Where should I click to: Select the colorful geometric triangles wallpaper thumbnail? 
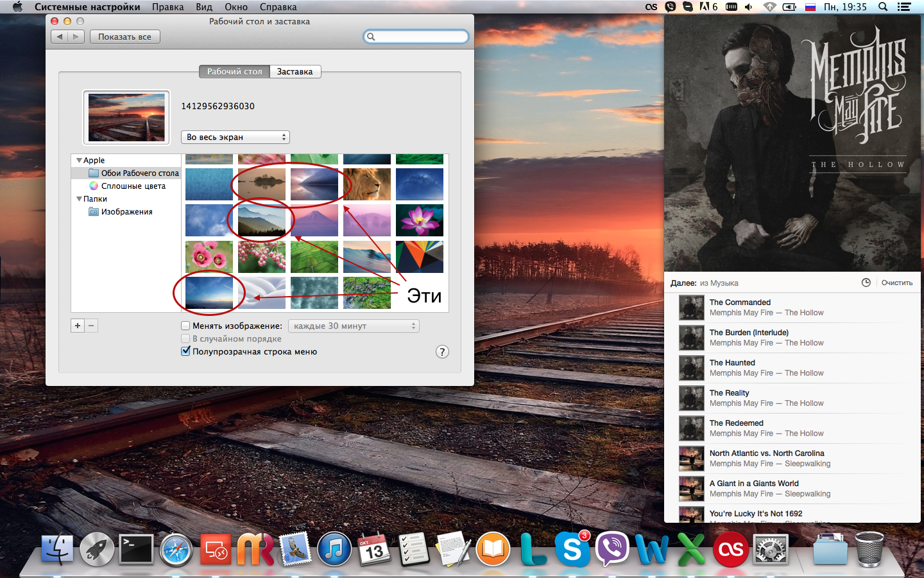[x=420, y=256]
